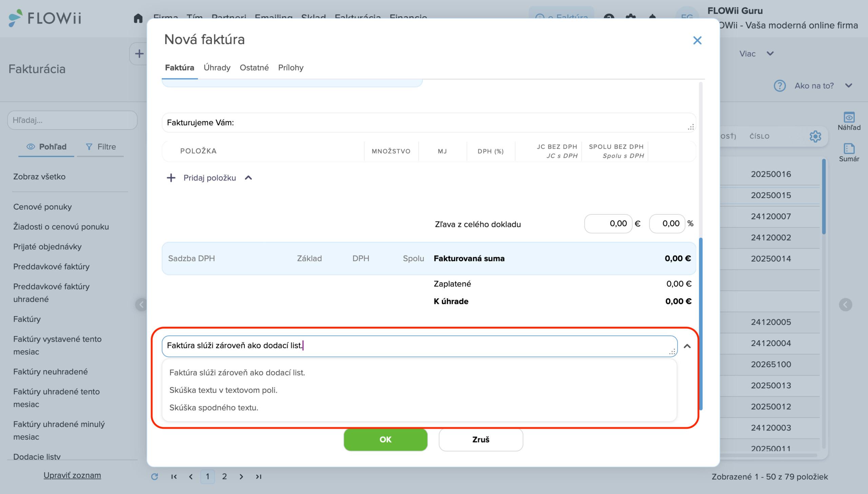Image resolution: width=868 pixels, height=494 pixels.
Task: Click the Ako na to help icon
Action: pos(780,85)
